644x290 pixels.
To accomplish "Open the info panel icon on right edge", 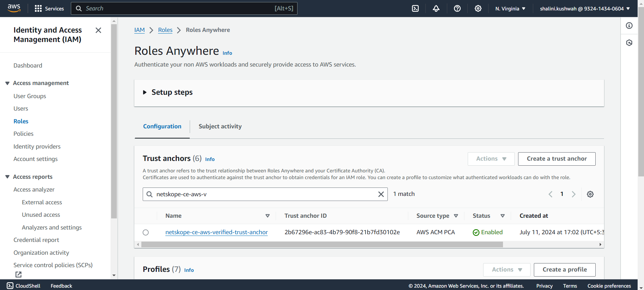I will point(629,26).
